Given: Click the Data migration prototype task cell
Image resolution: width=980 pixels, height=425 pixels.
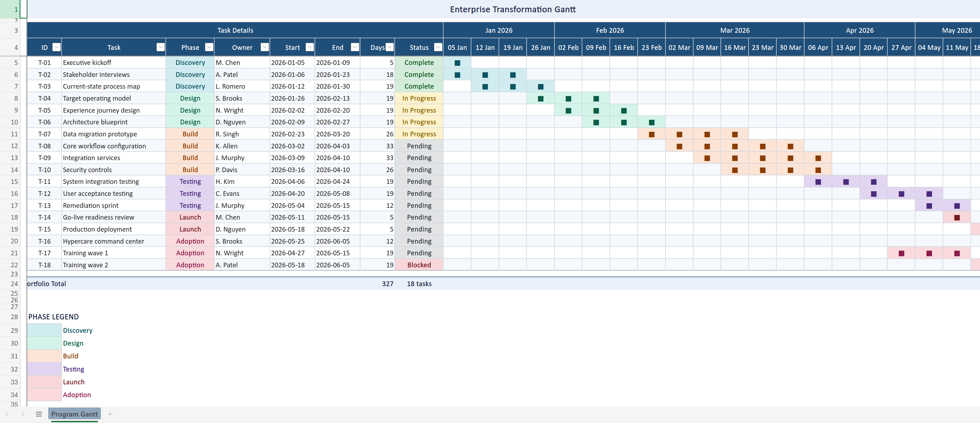Looking at the screenshot, I should [x=113, y=134].
